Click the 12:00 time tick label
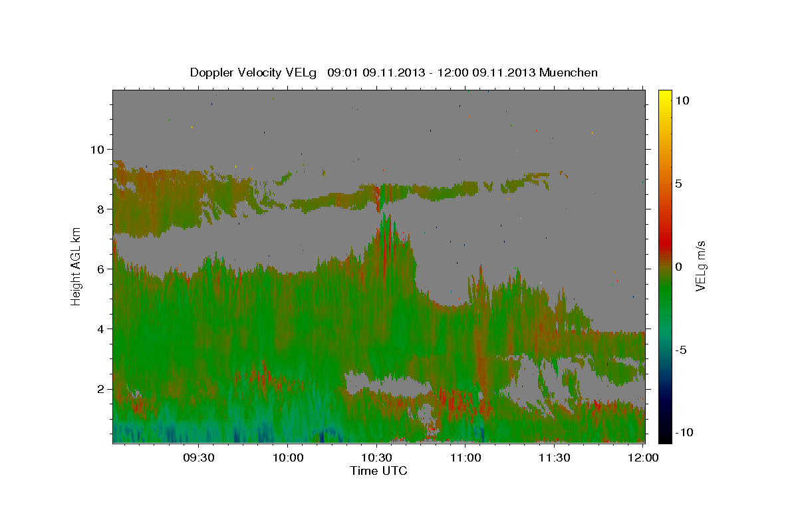 [x=643, y=458]
